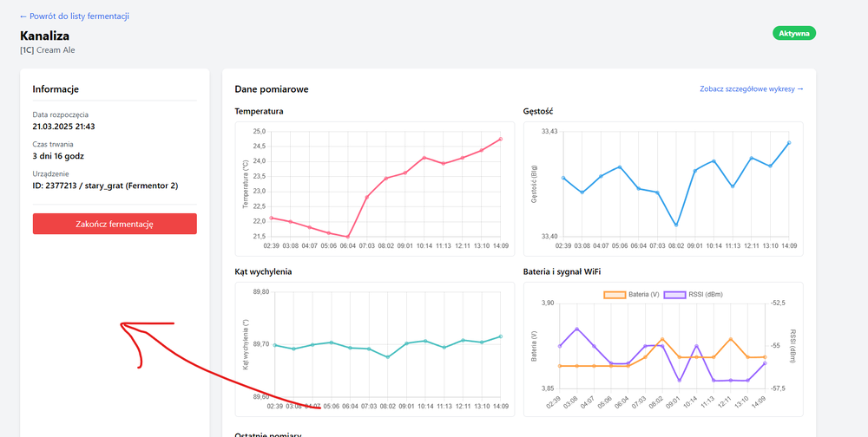Select the lowest Temperatura point at 06:04
Image resolution: width=868 pixels, height=437 pixels.
coord(348,237)
